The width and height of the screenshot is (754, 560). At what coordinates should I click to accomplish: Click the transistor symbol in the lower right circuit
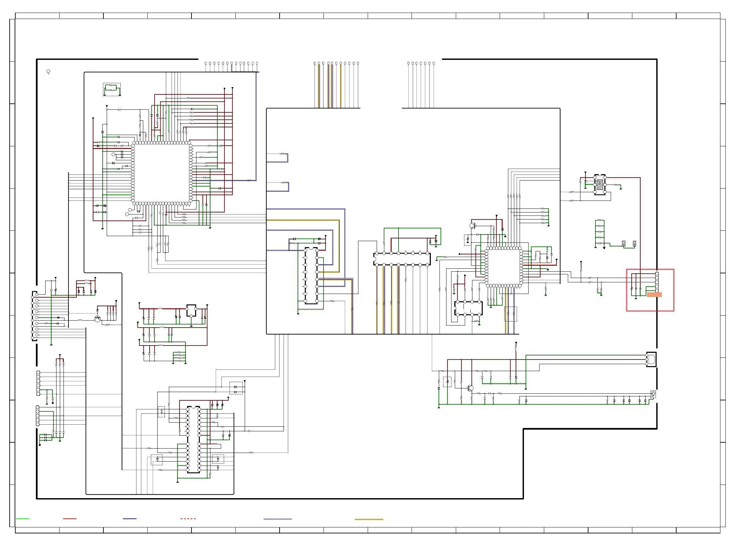pos(470,388)
